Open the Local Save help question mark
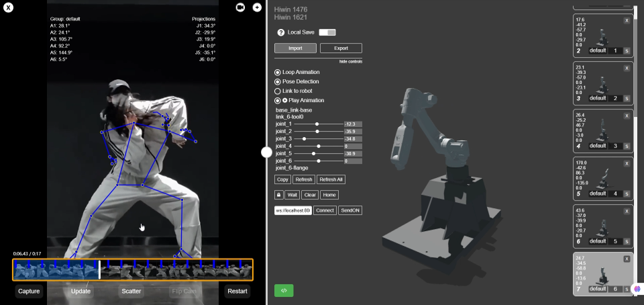The height and width of the screenshot is (305, 644). 281,32
